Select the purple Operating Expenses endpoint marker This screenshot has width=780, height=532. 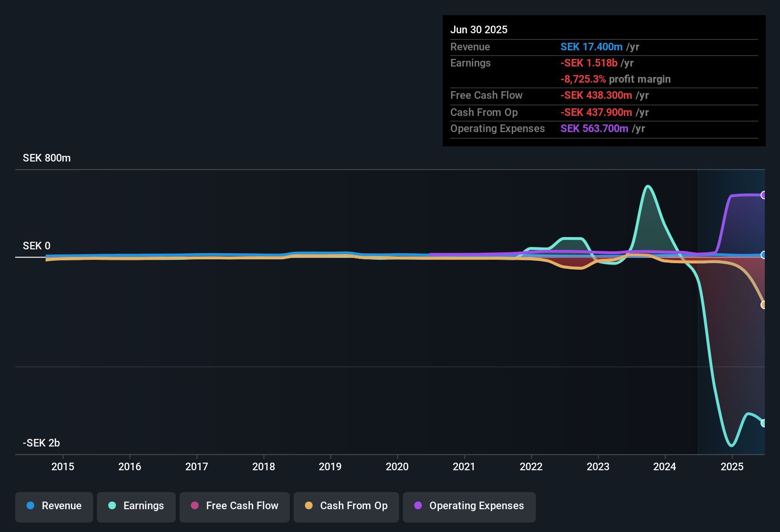763,195
